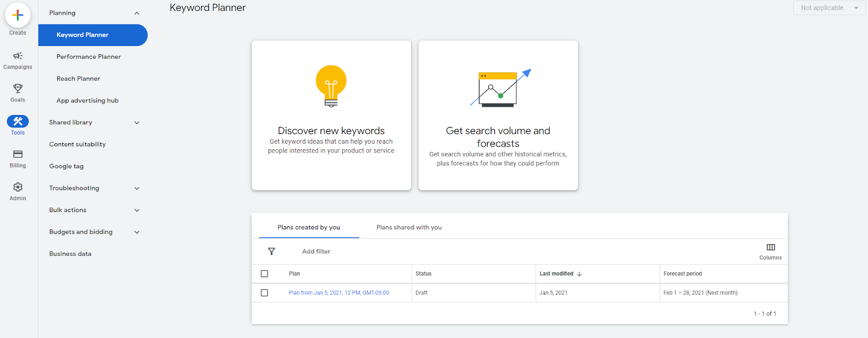The height and width of the screenshot is (338, 868).
Task: Open Content suitability
Action: [78, 144]
